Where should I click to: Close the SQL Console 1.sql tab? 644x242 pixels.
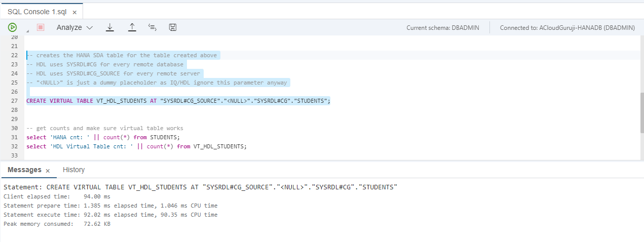74,12
